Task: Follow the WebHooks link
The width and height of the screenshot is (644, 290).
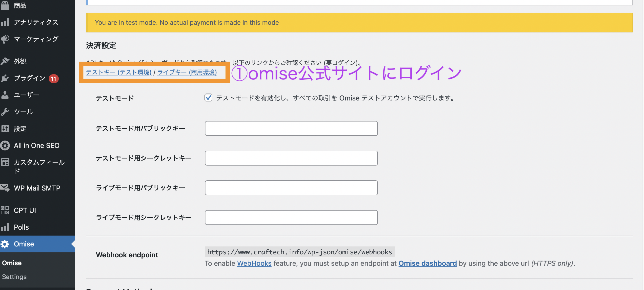Action: click(x=254, y=263)
